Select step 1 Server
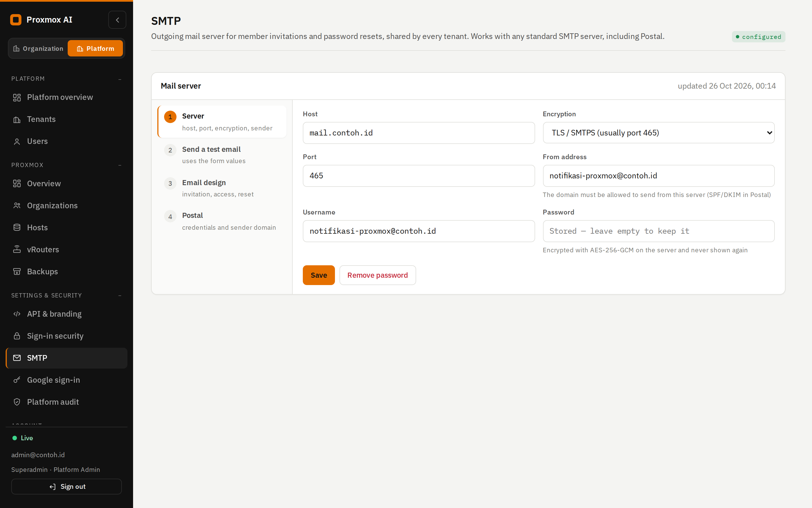 [222, 122]
